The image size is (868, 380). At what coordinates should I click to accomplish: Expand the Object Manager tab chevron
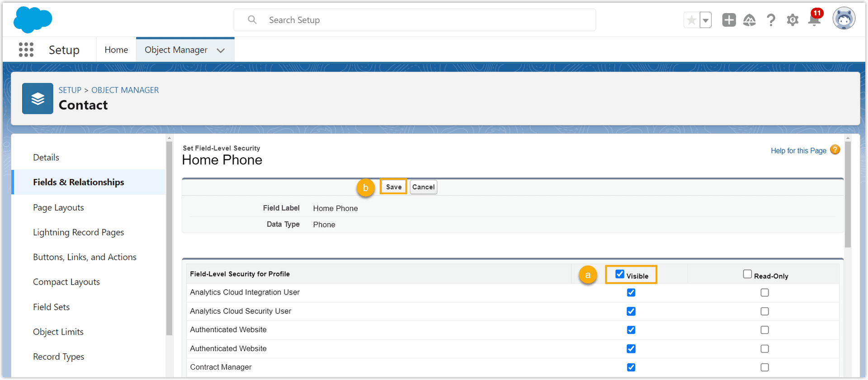[221, 50]
